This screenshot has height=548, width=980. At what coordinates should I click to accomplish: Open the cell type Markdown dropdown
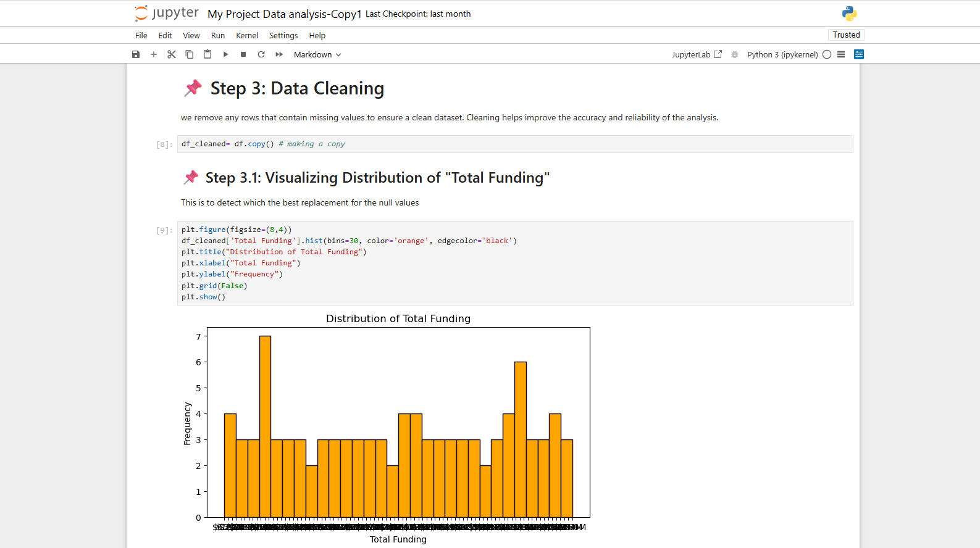coord(317,54)
